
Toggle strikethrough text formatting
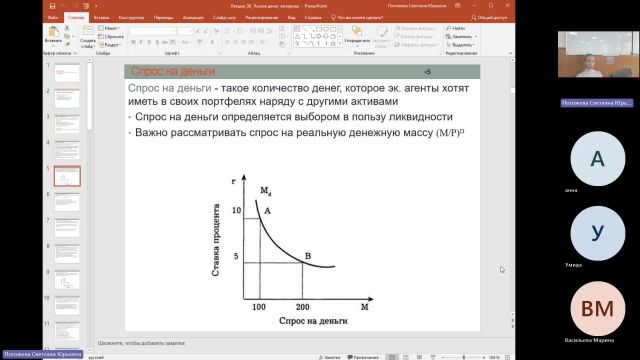(x=165, y=42)
